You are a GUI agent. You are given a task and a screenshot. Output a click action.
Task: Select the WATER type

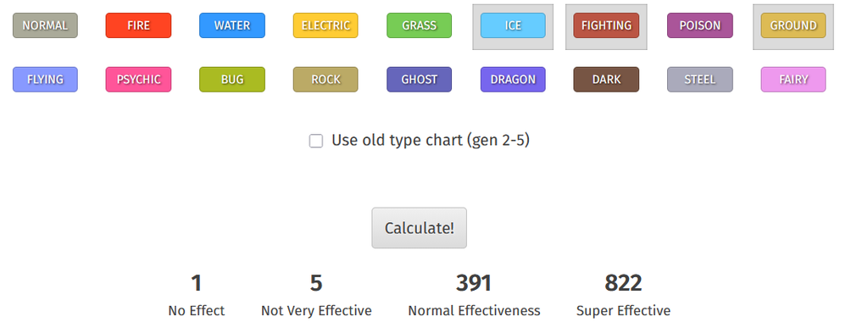pos(232,25)
